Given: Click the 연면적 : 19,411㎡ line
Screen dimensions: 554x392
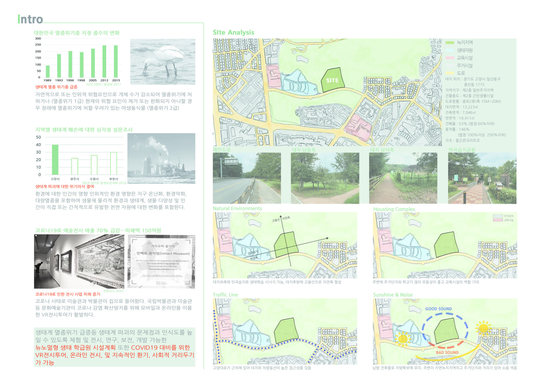Looking at the screenshot, I should click(x=460, y=118).
